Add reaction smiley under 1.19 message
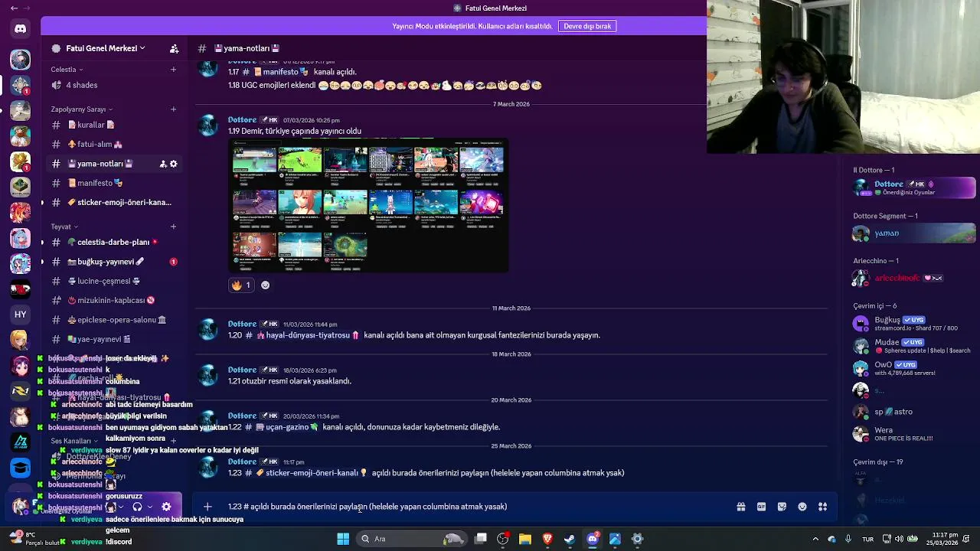 265,285
